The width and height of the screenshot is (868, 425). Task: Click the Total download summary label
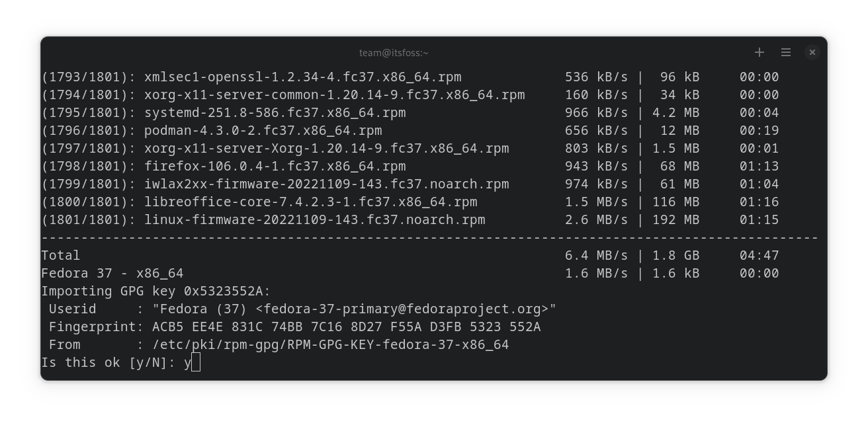pyautogui.click(x=61, y=255)
